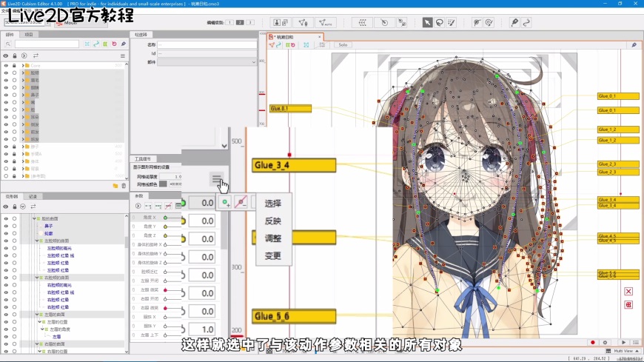Choose 反映 from the context menu
The width and height of the screenshot is (644, 362).
point(272,221)
